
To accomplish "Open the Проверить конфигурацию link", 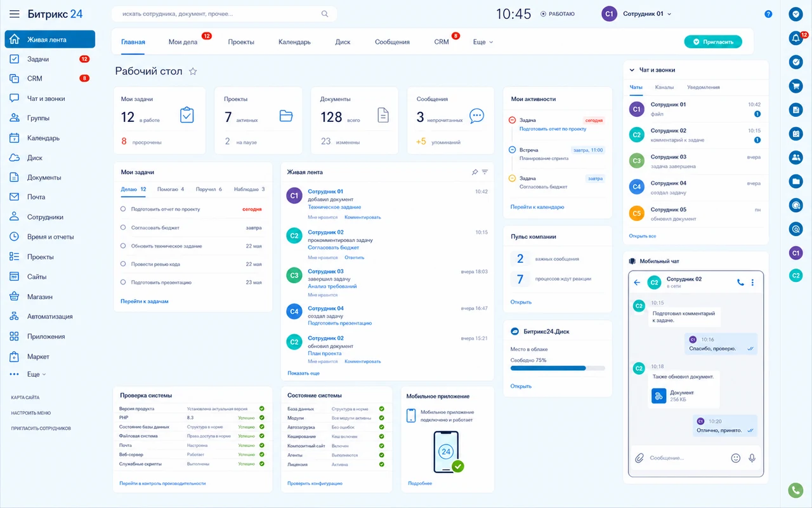I will (315, 483).
